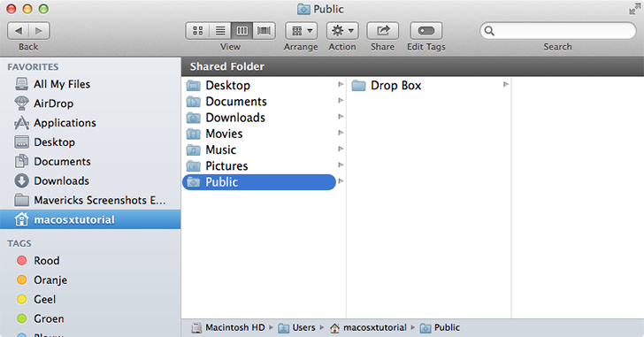644x337 pixels.
Task: Open All My Files in sidebar
Action: (x=90, y=84)
